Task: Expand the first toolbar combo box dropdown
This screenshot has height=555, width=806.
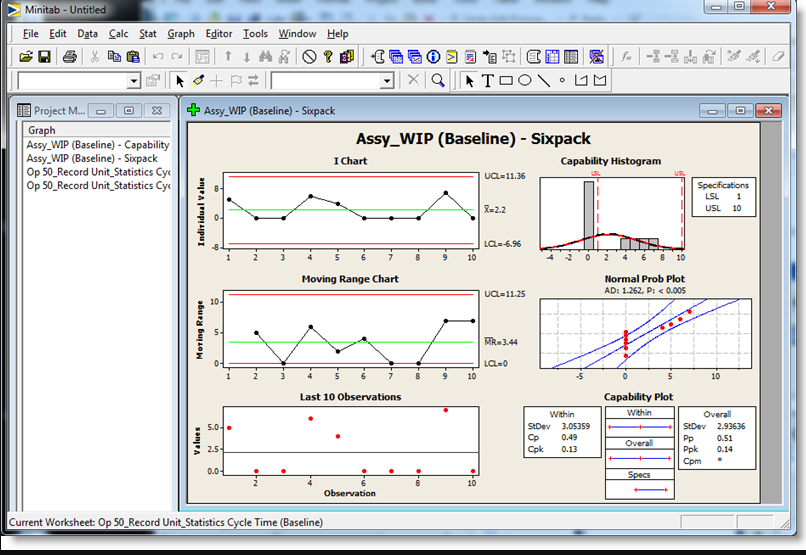Action: tap(134, 81)
